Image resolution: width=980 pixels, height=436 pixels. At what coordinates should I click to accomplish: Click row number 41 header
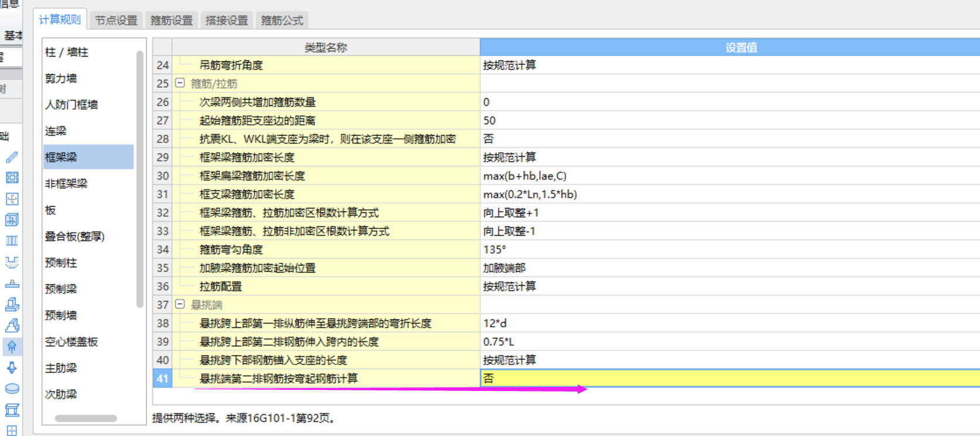162,379
